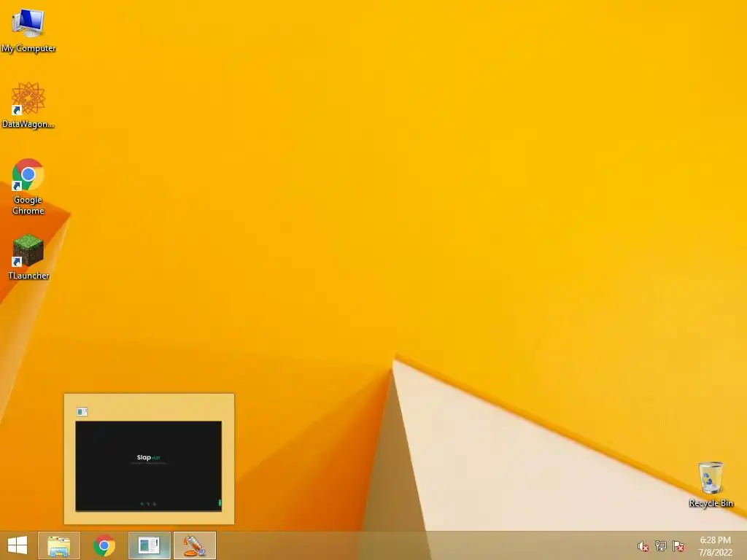The height and width of the screenshot is (560, 747).
Task: Open the clock showing 6:28 PM
Action: coord(715,540)
